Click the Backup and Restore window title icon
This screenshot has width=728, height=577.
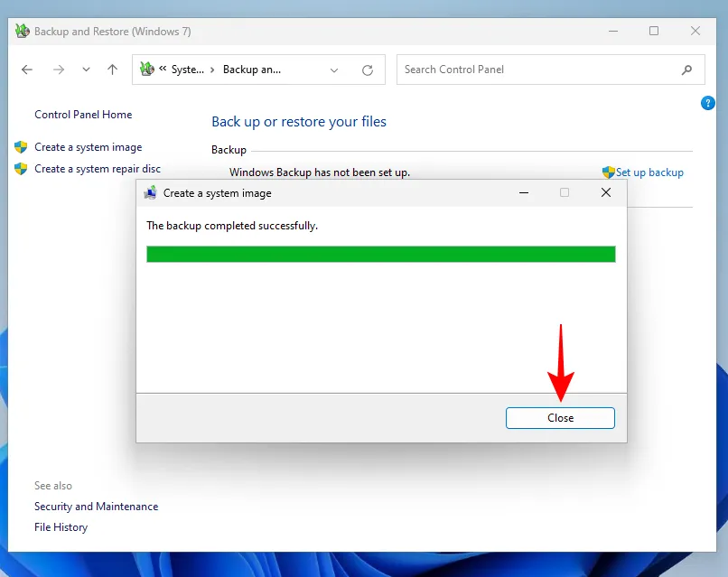(x=23, y=31)
